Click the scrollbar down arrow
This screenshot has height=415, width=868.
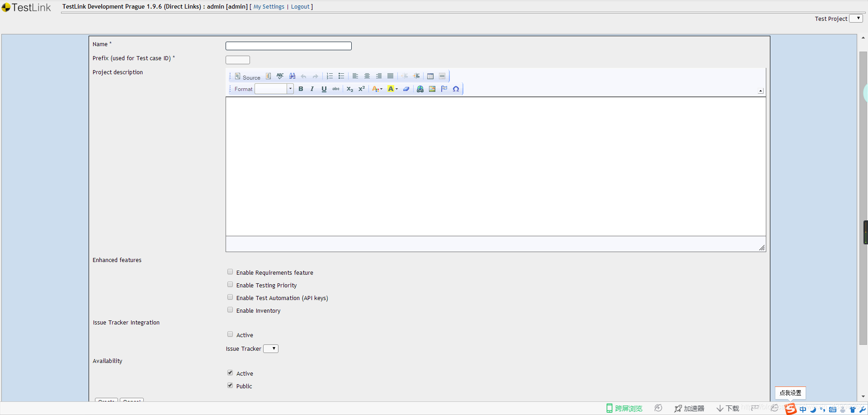point(863,396)
